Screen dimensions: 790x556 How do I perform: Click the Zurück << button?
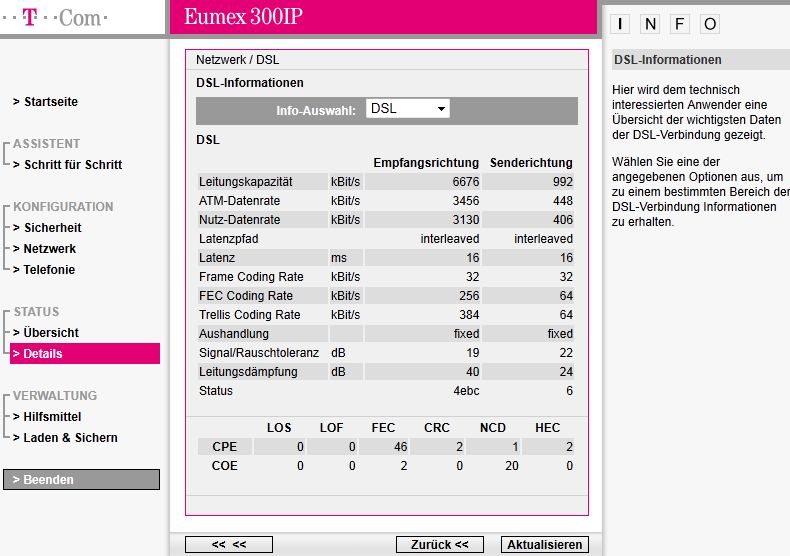point(440,544)
